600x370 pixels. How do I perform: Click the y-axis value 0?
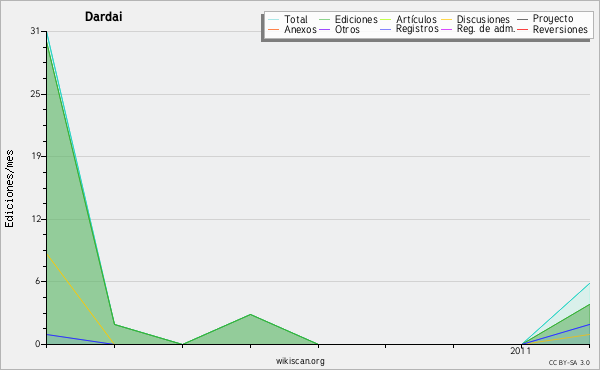click(x=38, y=344)
